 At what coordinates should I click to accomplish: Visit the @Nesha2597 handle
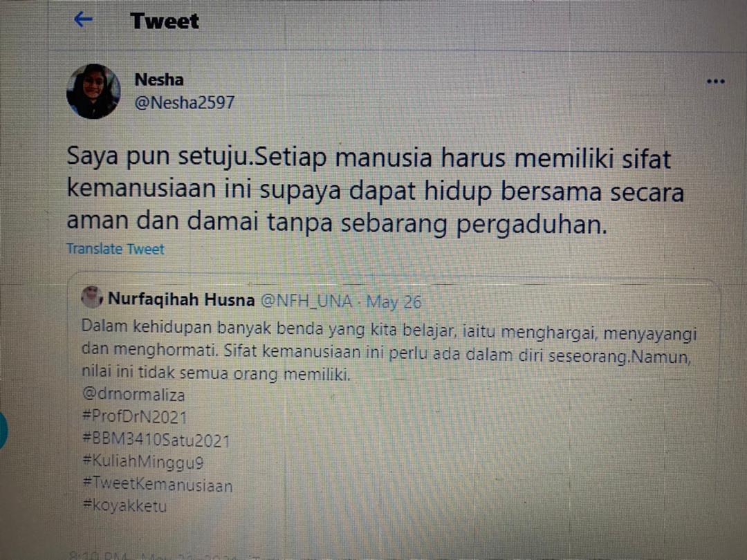click(185, 102)
